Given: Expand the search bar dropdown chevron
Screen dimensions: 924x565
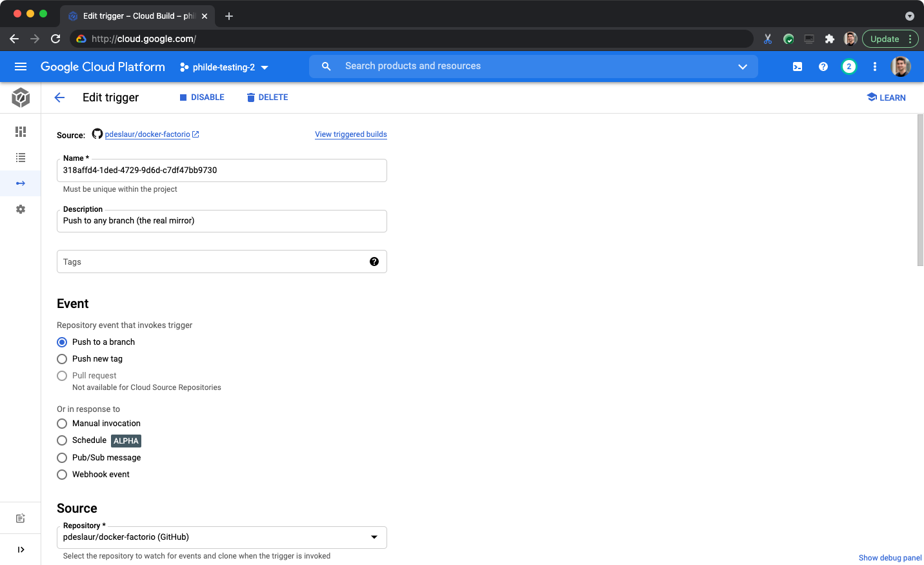Looking at the screenshot, I should (x=743, y=67).
